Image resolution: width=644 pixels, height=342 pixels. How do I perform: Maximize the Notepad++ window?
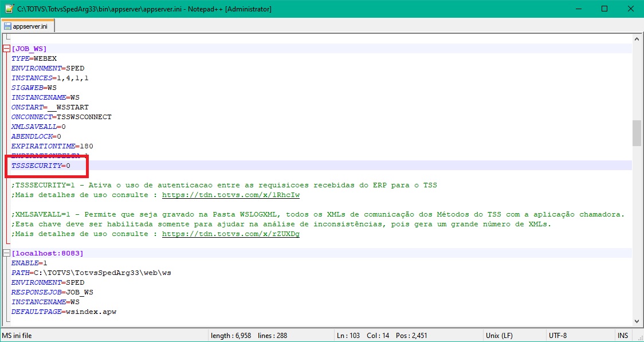pyautogui.click(x=604, y=9)
